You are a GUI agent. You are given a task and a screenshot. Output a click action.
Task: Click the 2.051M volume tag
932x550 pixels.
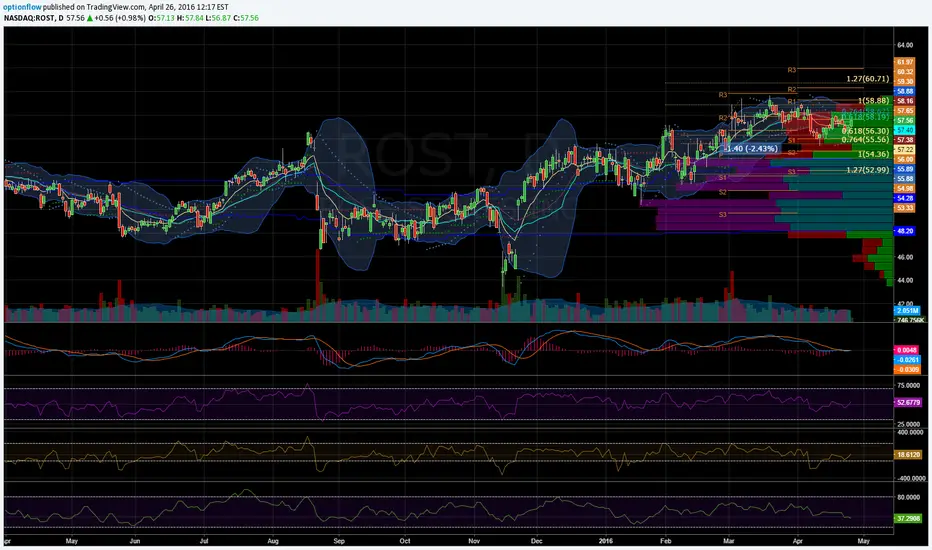point(907,311)
